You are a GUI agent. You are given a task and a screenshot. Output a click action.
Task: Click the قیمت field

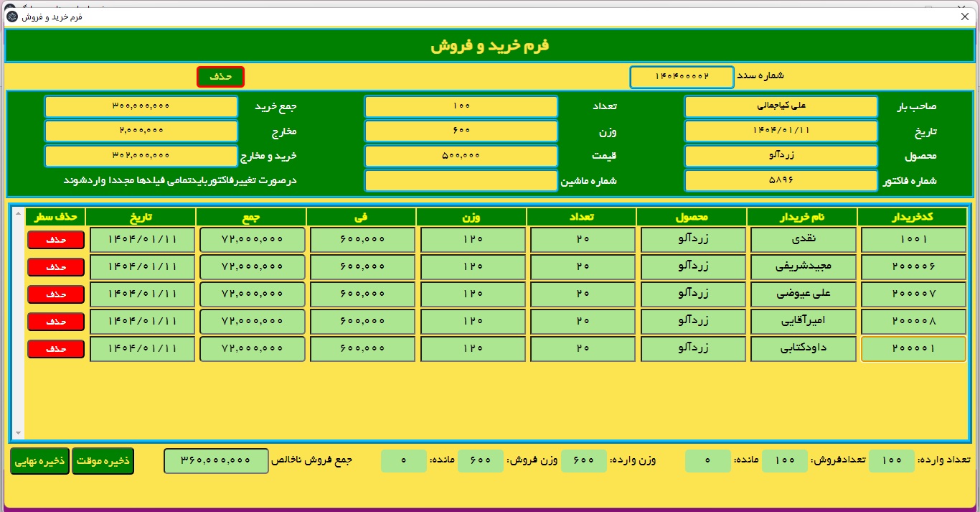pos(461,156)
